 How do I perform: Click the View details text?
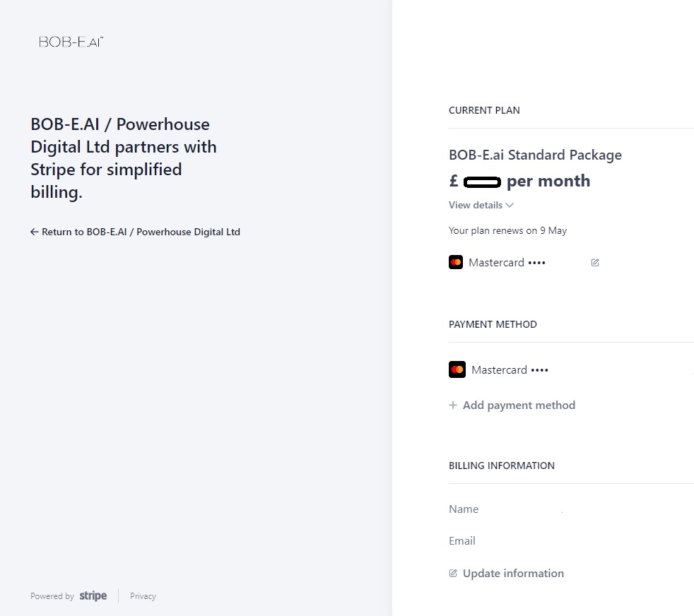click(x=476, y=205)
